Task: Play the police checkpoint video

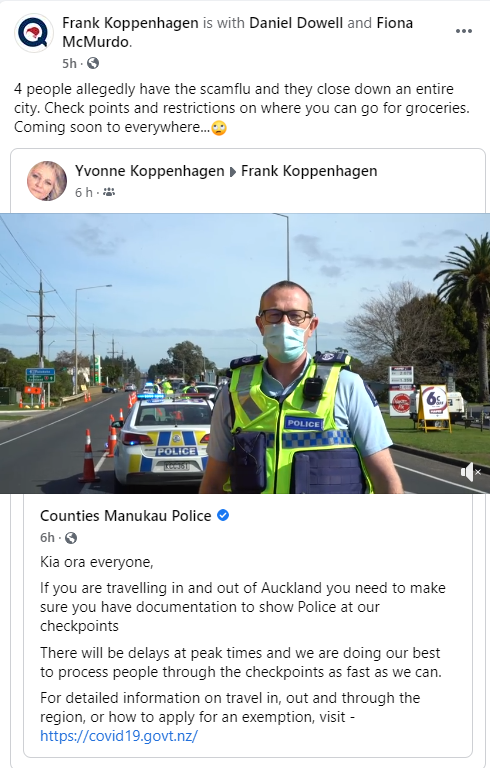Action: tap(245, 353)
